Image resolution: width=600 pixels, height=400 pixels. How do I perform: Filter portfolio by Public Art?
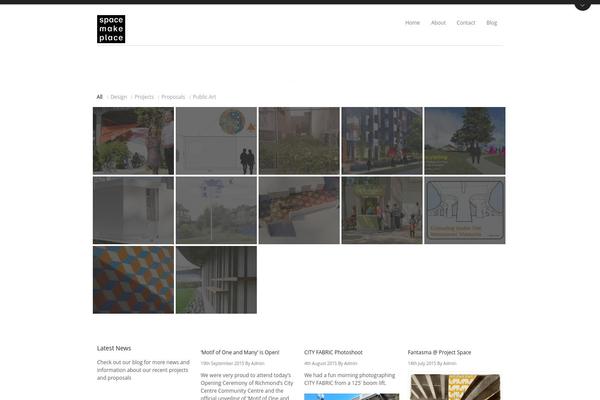tap(204, 97)
